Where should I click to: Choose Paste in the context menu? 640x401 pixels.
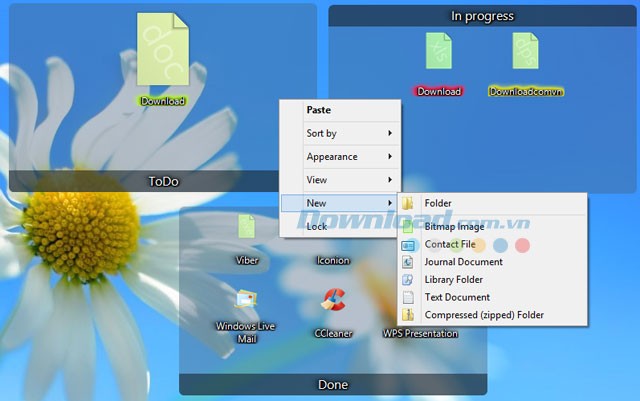click(x=319, y=110)
